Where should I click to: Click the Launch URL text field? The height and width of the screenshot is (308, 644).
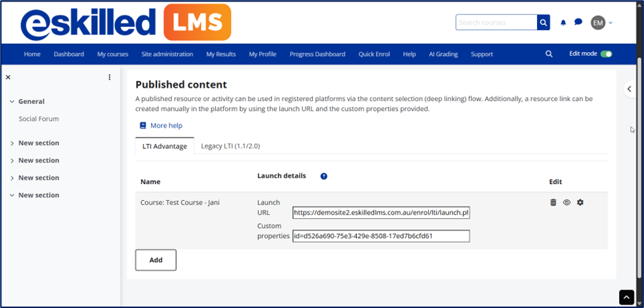pos(380,212)
